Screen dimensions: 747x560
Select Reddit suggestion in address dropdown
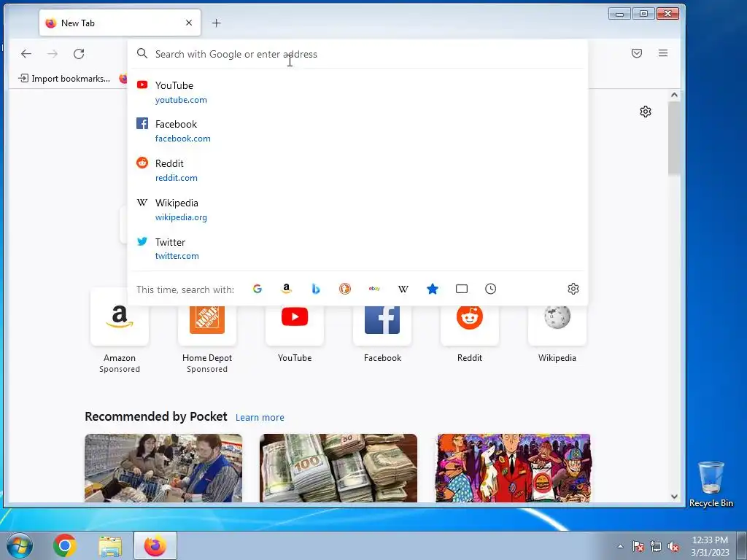tap(357, 170)
